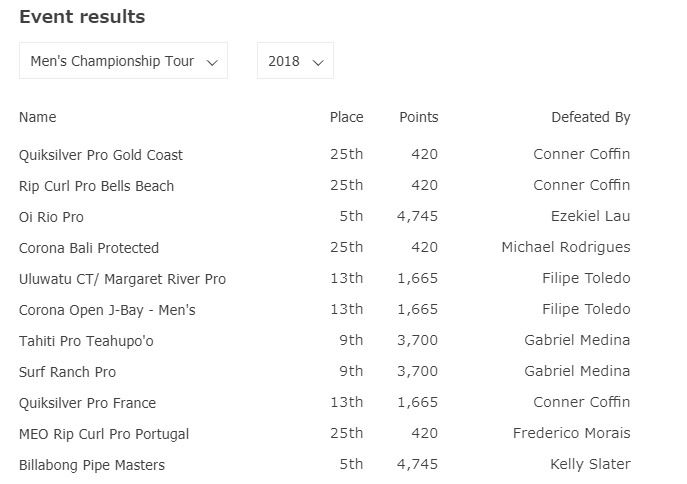Select the Defeated By column header
The height and width of the screenshot is (484, 687).
(x=590, y=117)
